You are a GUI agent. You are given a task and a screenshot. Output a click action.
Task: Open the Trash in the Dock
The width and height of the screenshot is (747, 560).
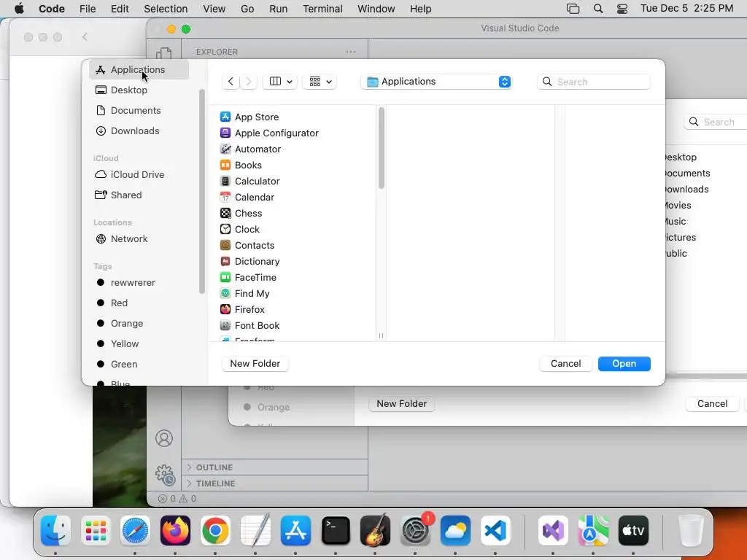690,531
